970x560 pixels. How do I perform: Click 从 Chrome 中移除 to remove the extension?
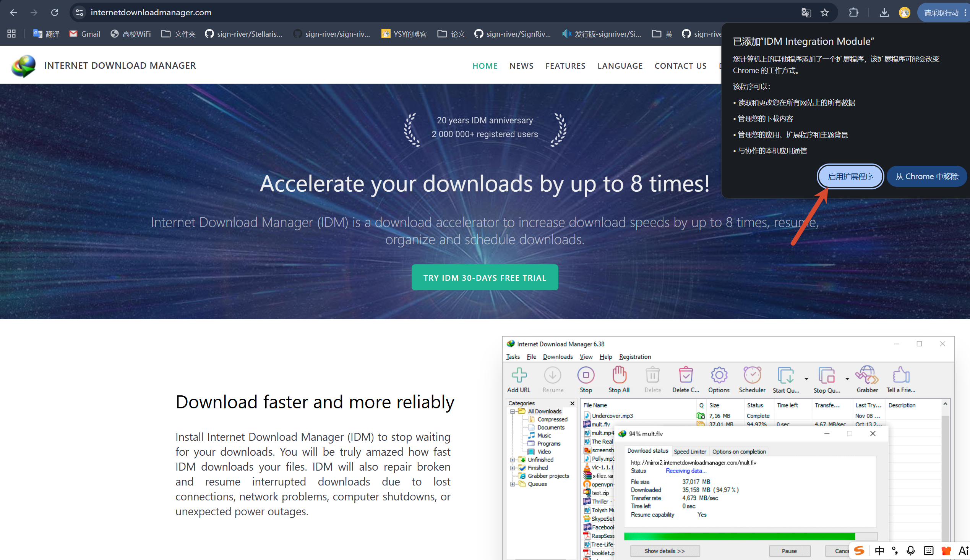coord(926,176)
